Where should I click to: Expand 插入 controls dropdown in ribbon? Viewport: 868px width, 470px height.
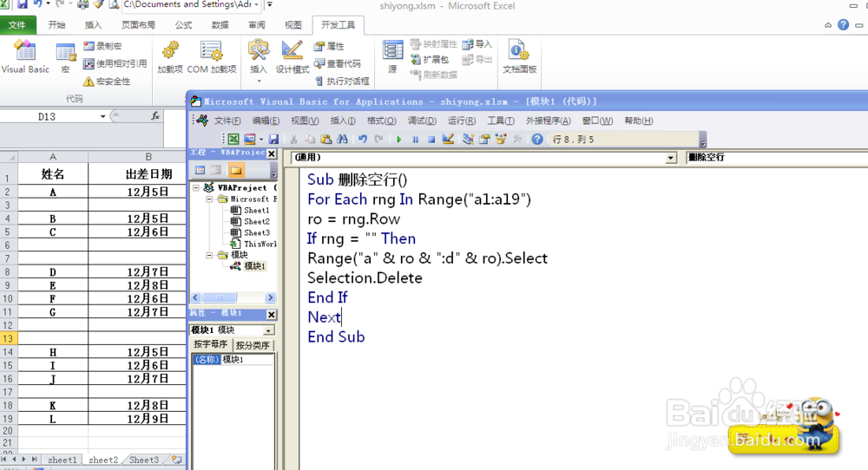coord(259,82)
